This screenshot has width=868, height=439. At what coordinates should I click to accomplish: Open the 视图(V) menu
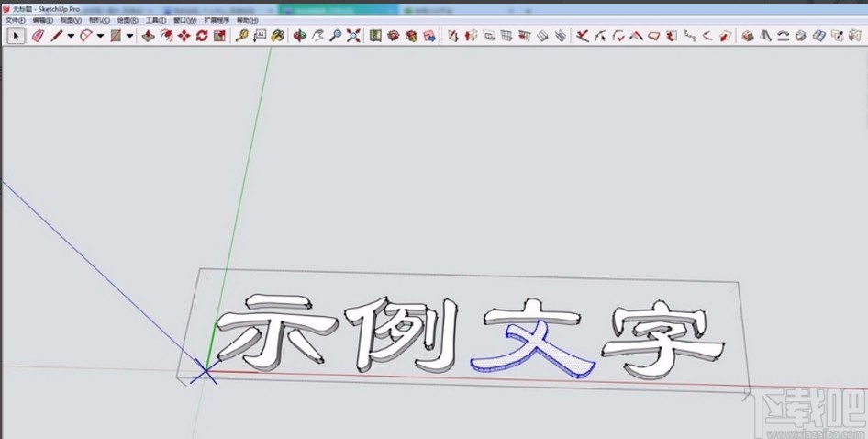click(71, 20)
